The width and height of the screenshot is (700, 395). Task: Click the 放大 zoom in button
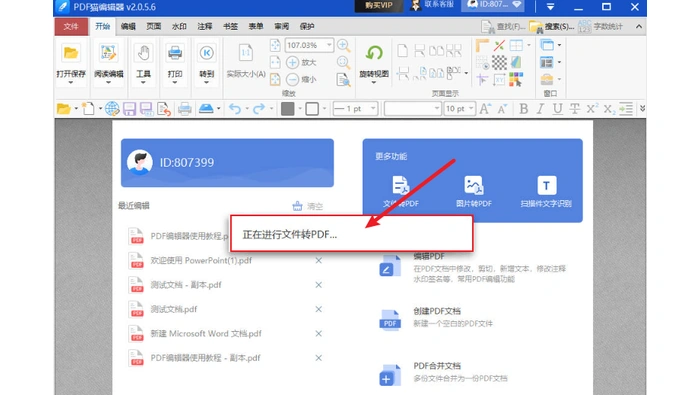pos(302,62)
